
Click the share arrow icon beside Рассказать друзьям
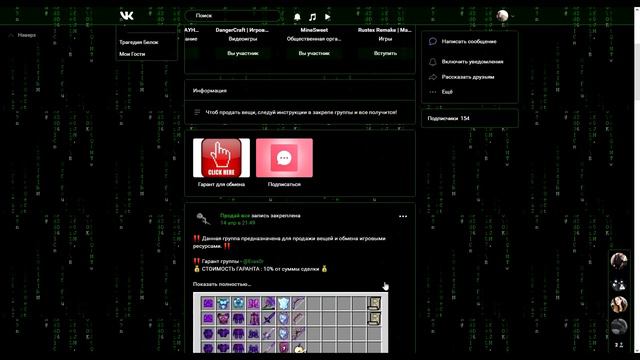[x=433, y=77]
